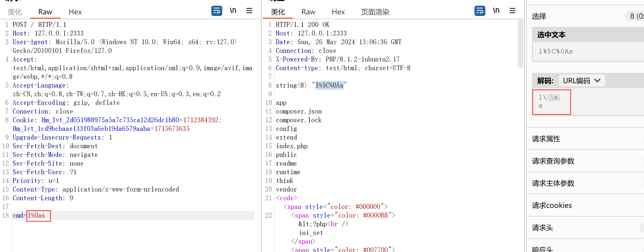
Task: Click Content-Type header in request
Action: click(x=96, y=189)
